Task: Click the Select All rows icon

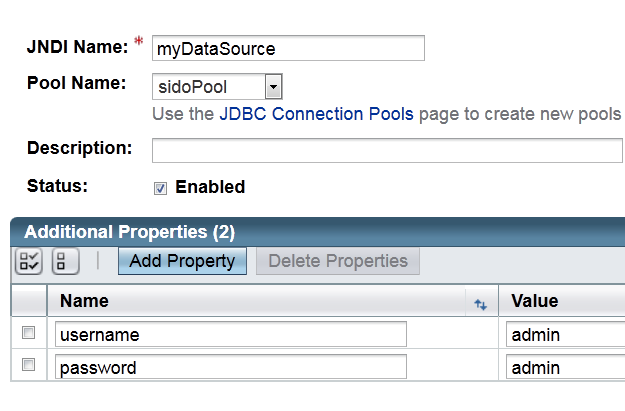Action: pos(28,262)
